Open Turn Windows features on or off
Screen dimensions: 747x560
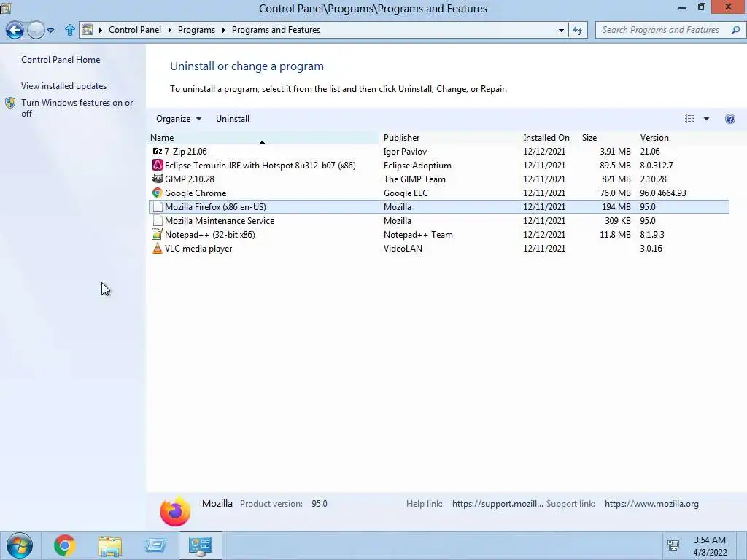[x=77, y=108]
